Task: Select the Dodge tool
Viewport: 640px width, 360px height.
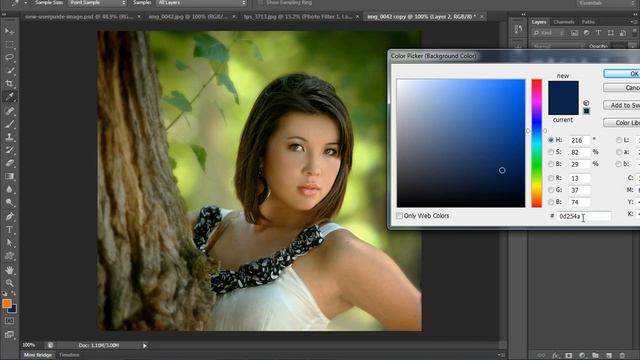Action: pos(9,202)
